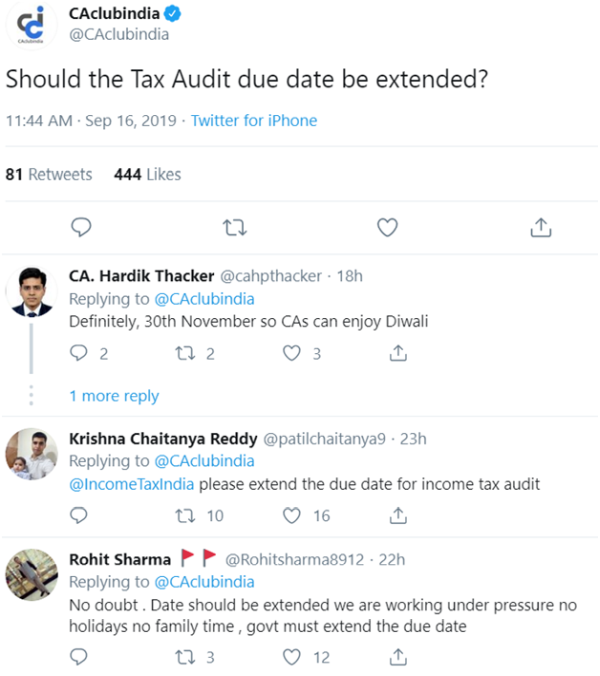This screenshot has width=600, height=676.
Task: Retweet Hardik Thacker's Diwali reply
Action: 185,353
